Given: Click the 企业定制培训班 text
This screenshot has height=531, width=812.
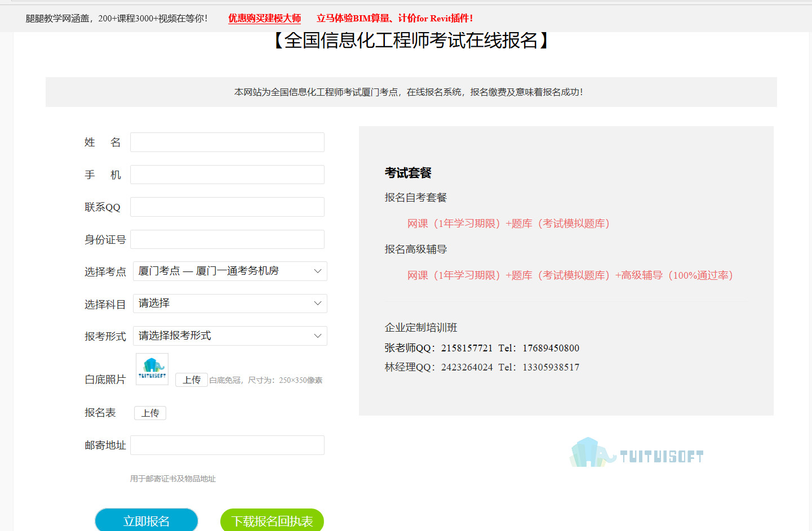Looking at the screenshot, I should click(x=421, y=328).
